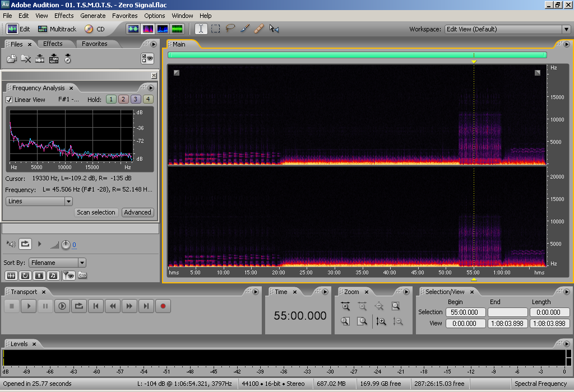Toggle Loop playback in Transport panel
The height and width of the screenshot is (392, 574).
(79, 306)
